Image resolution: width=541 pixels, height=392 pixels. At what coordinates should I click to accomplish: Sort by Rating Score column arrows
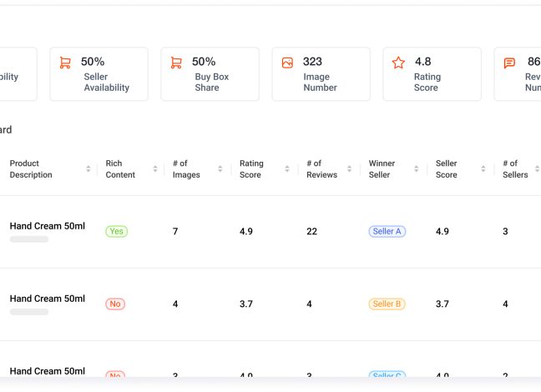coord(287,168)
